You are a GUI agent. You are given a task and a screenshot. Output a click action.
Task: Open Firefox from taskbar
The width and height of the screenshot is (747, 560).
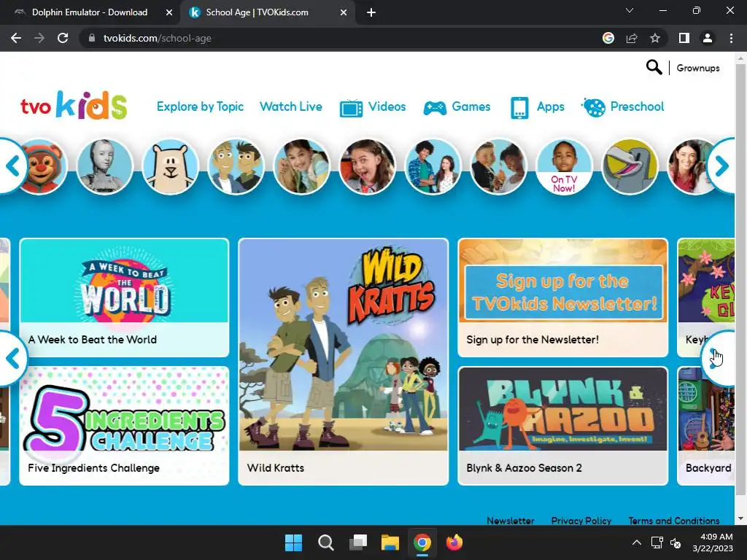click(454, 542)
